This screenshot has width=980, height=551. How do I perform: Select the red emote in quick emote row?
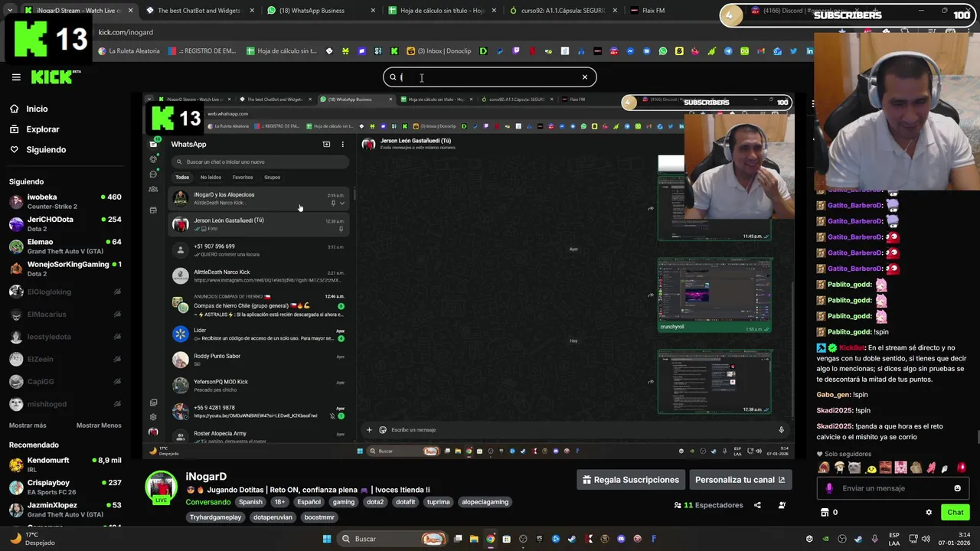pos(962,468)
